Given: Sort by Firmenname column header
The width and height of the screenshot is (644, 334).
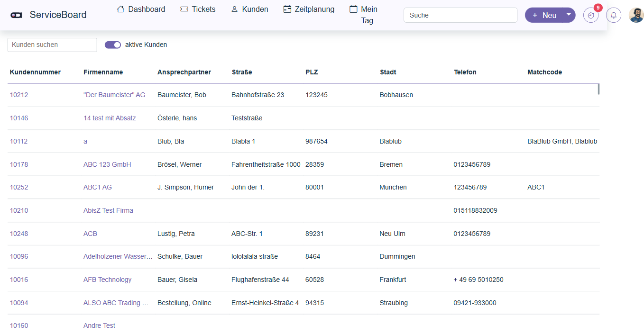Looking at the screenshot, I should pyautogui.click(x=103, y=72).
